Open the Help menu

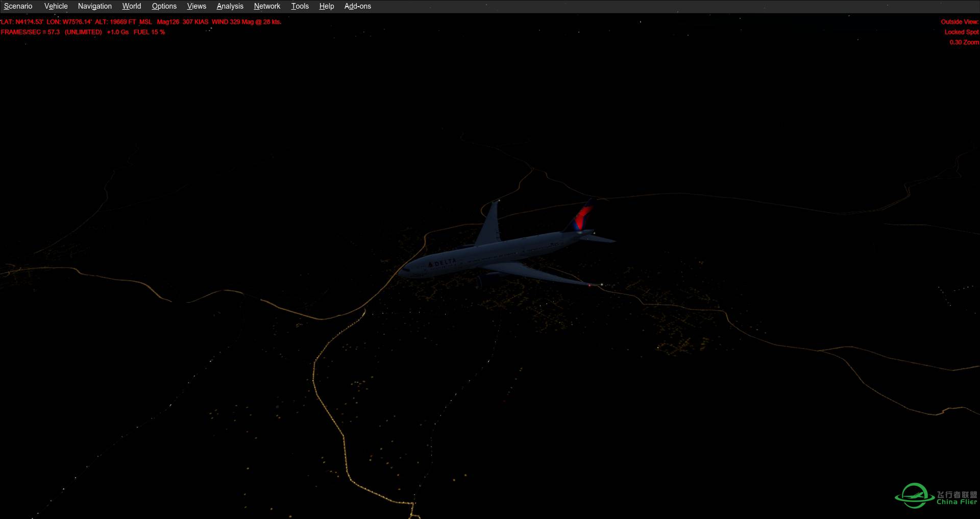click(326, 6)
